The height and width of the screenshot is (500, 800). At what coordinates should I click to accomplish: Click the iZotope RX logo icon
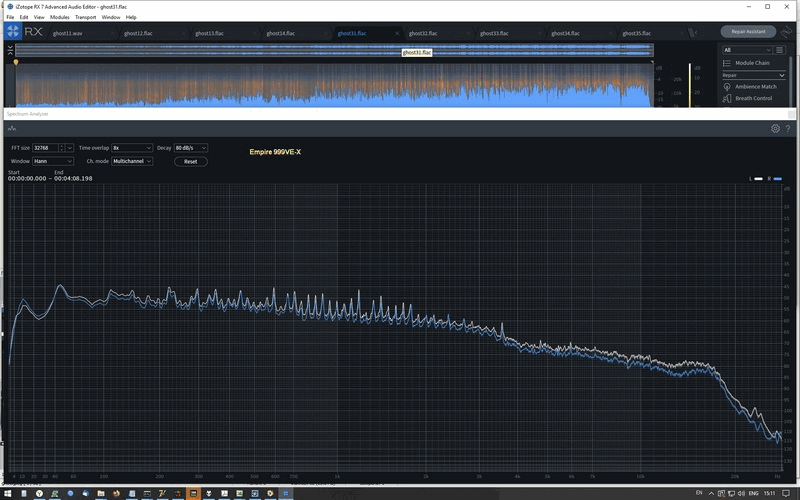pyautogui.click(x=13, y=31)
